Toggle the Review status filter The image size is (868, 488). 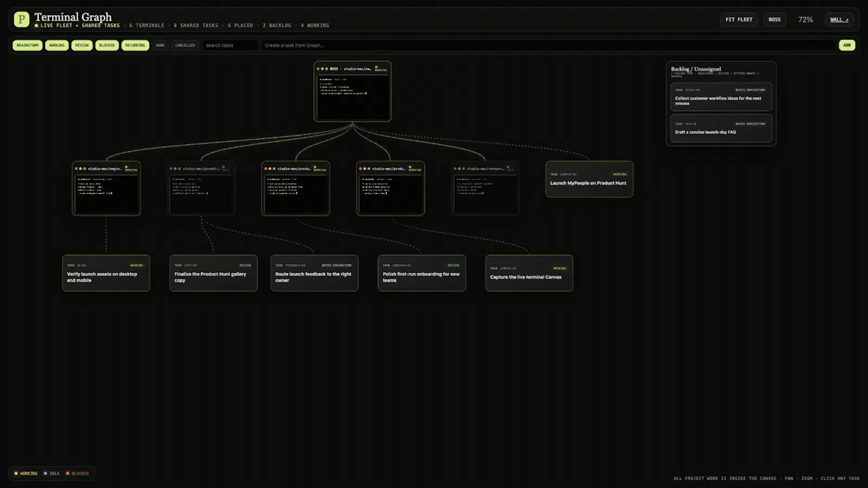[x=82, y=46]
